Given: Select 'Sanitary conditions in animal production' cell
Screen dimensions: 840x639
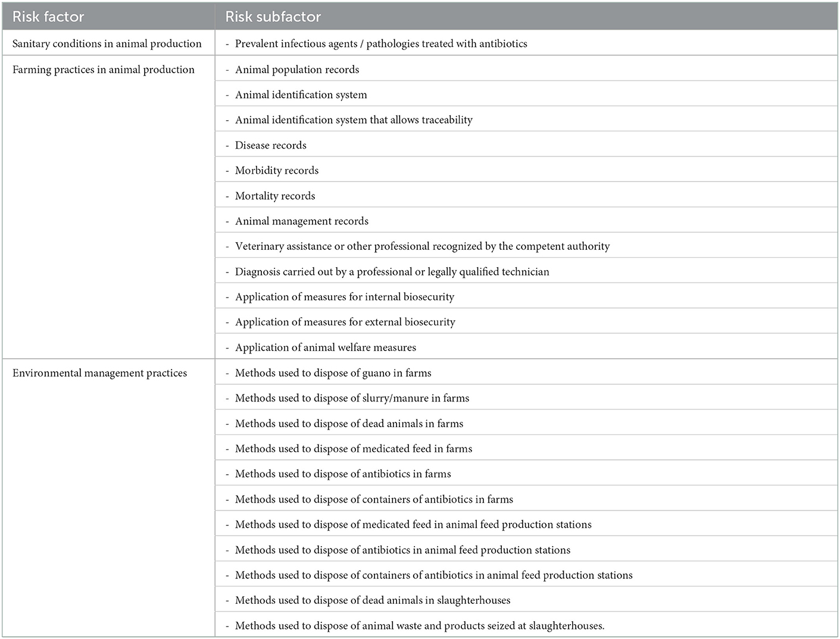Looking at the screenshot, I should [x=108, y=43].
